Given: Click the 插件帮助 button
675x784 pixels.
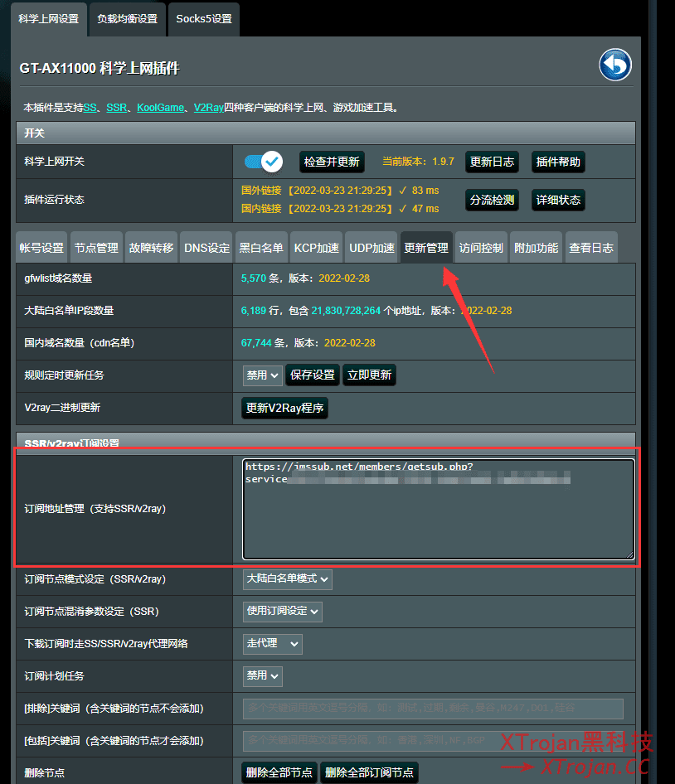Looking at the screenshot, I should (558, 162).
